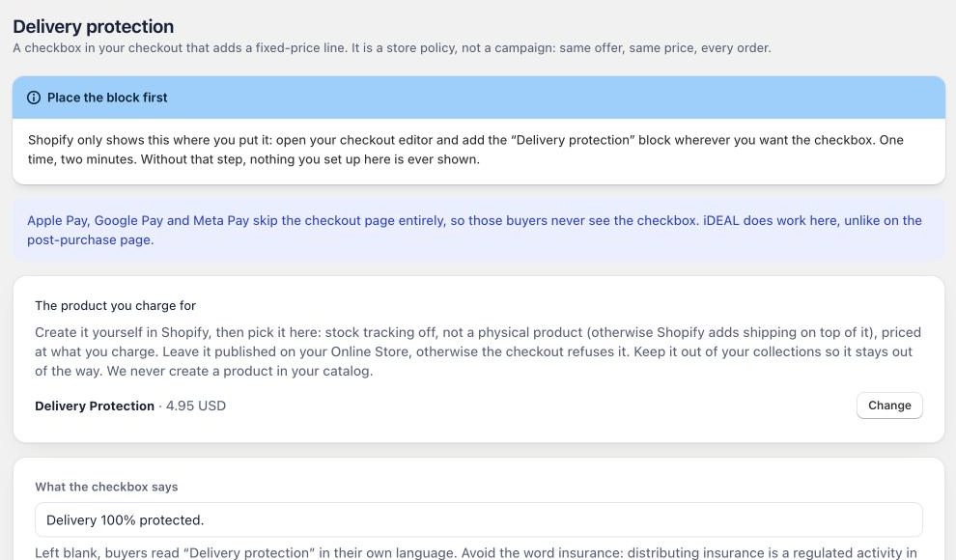956x560 pixels.
Task: Click 'The product you charge for' heading
Action: pyautogui.click(x=115, y=305)
